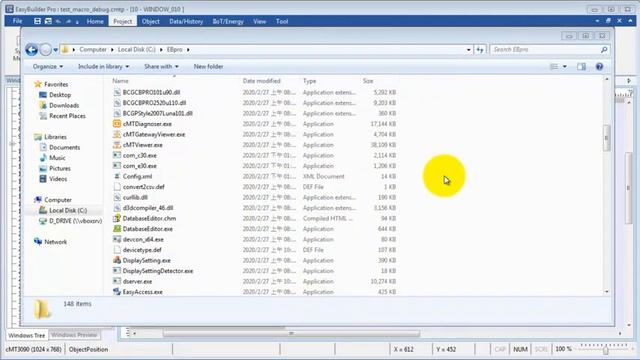Select Documents library
Screen dimensions: 640x360
(64, 147)
